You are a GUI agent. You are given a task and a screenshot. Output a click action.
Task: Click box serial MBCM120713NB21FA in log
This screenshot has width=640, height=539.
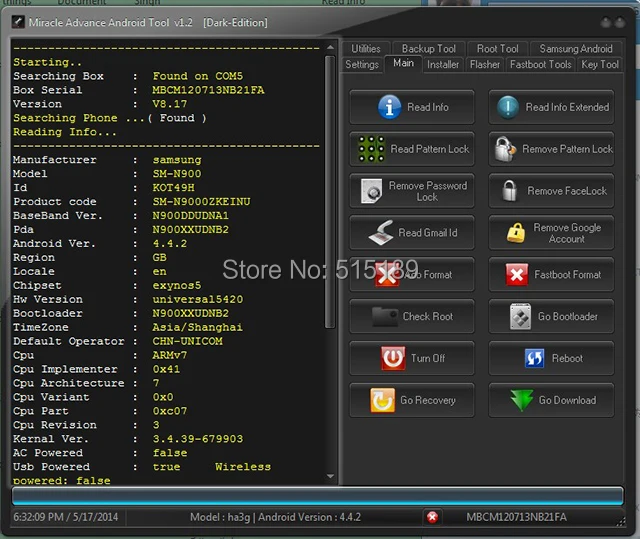(208, 90)
